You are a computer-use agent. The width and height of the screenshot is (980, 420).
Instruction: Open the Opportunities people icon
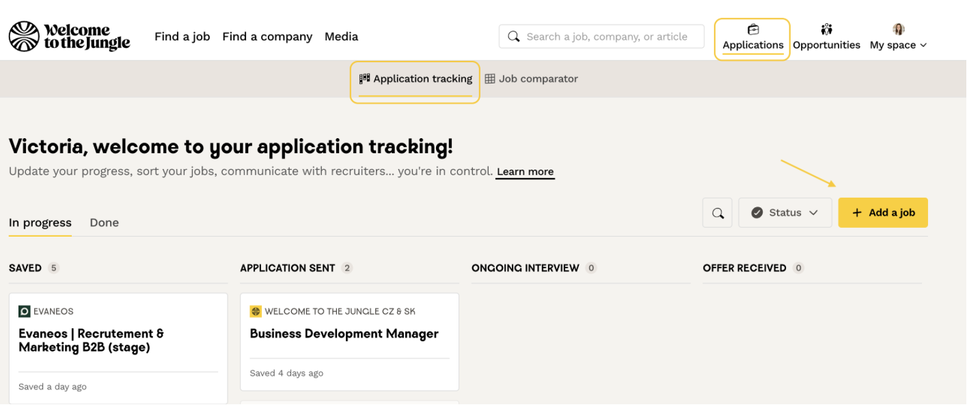click(826, 29)
